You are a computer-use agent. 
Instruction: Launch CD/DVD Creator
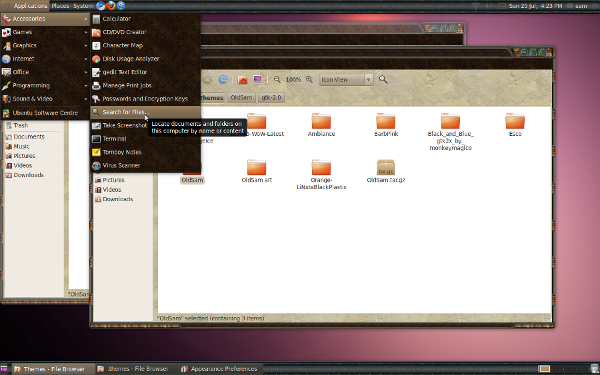(145, 32)
